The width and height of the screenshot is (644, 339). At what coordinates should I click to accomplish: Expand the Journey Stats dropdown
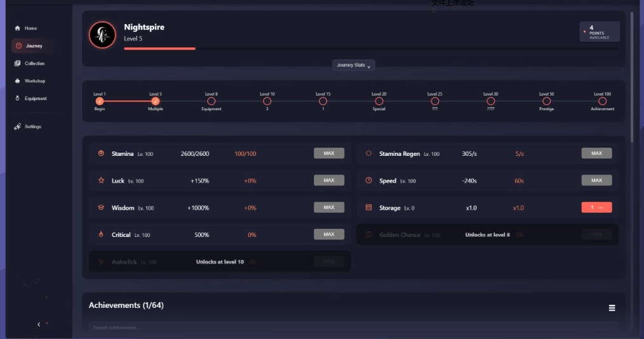point(353,65)
